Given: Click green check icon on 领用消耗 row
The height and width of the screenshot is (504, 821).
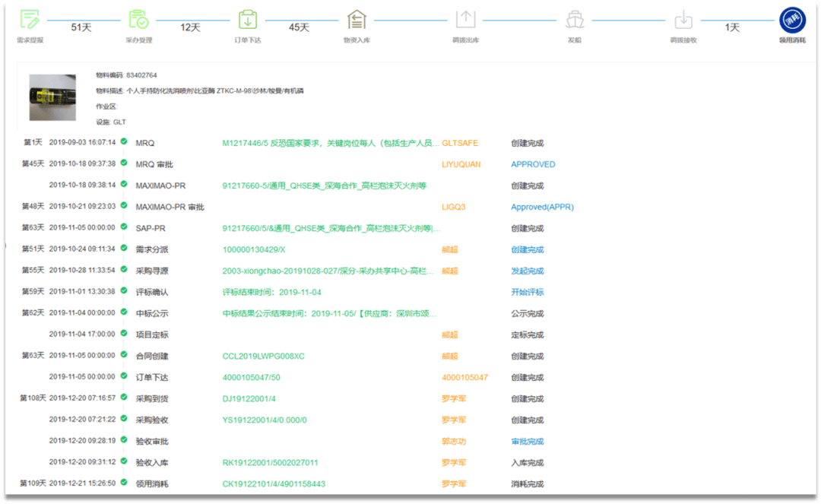Looking at the screenshot, I should click(x=124, y=482).
